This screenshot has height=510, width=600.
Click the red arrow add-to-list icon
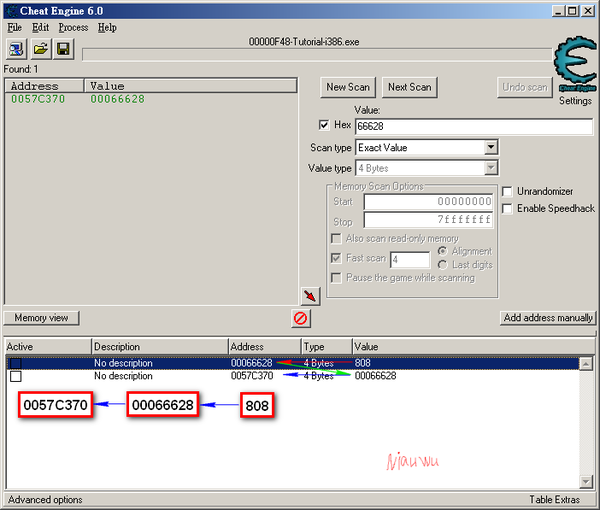[310, 296]
